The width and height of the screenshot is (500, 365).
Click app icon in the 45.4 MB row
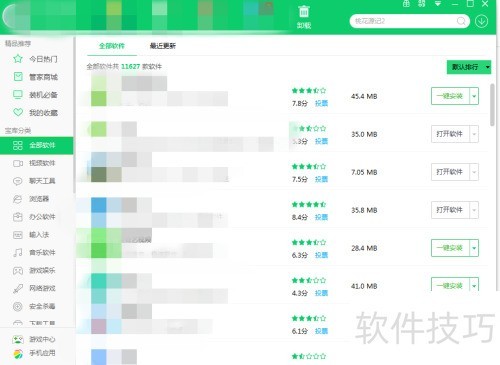click(x=99, y=91)
